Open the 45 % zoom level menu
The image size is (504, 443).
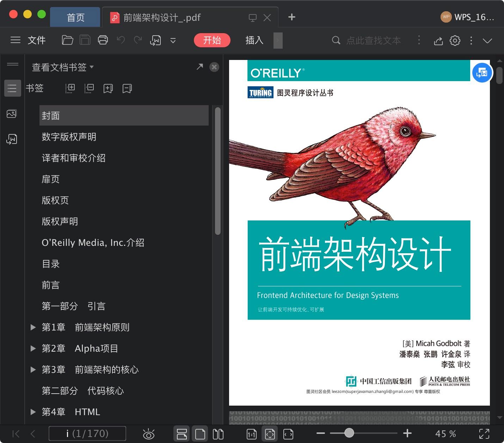point(445,434)
